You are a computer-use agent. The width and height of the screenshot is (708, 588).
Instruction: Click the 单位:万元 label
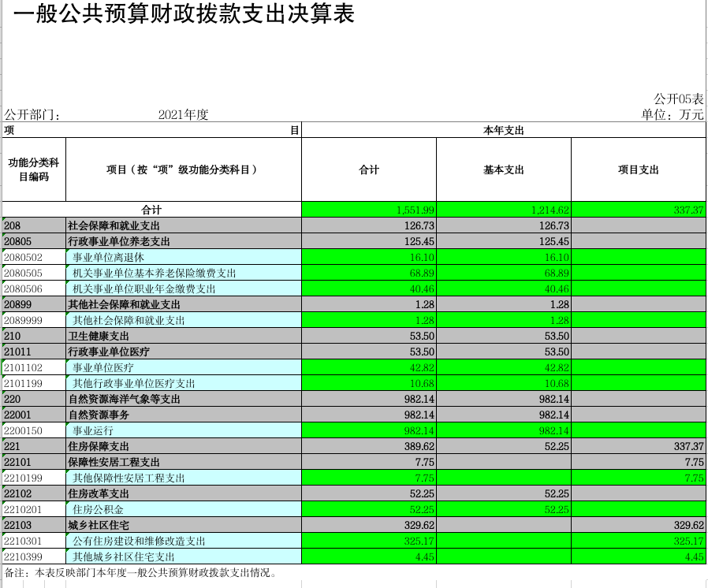click(x=673, y=114)
